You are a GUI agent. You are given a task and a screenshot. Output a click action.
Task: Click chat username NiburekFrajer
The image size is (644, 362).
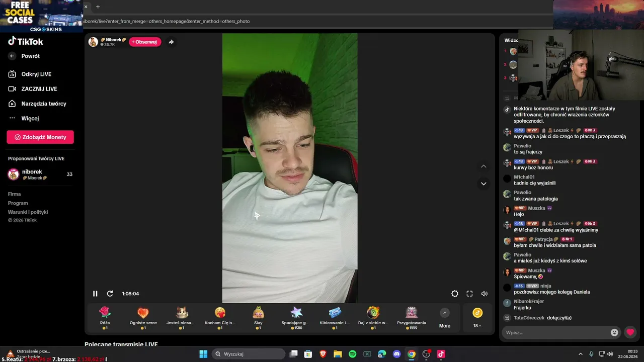click(x=529, y=301)
